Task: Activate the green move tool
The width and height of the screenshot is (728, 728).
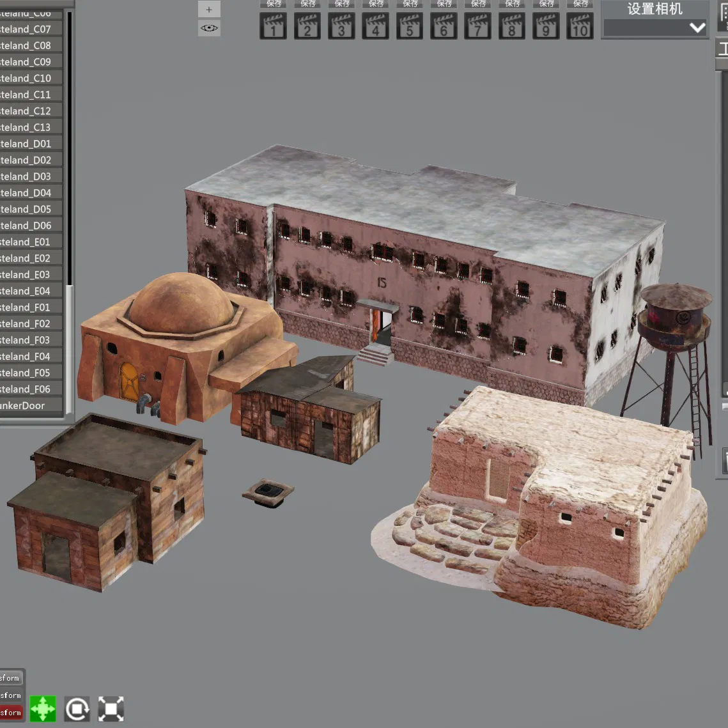Action: coord(43,708)
